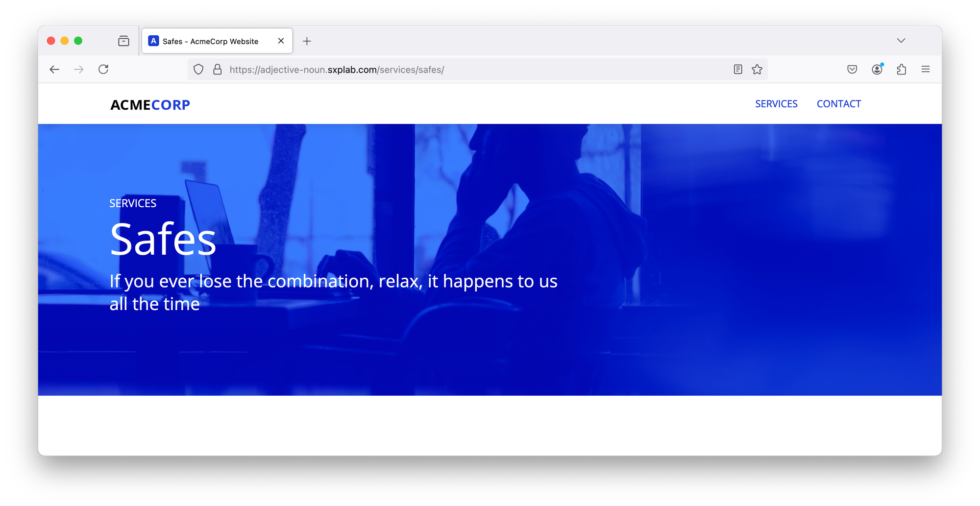
Task: Bookmark this page with the star
Action: tap(757, 70)
